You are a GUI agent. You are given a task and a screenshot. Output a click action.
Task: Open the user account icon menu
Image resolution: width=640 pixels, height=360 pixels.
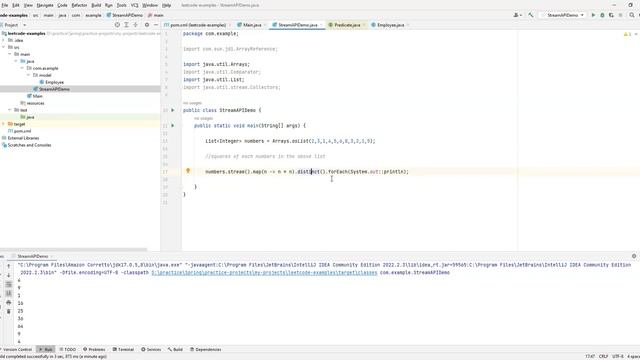tap(517, 15)
